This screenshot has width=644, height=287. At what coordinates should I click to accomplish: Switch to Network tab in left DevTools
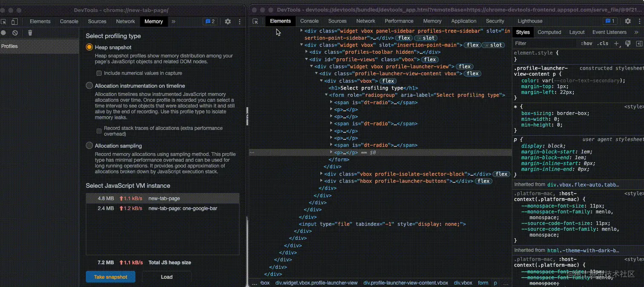coord(125,21)
